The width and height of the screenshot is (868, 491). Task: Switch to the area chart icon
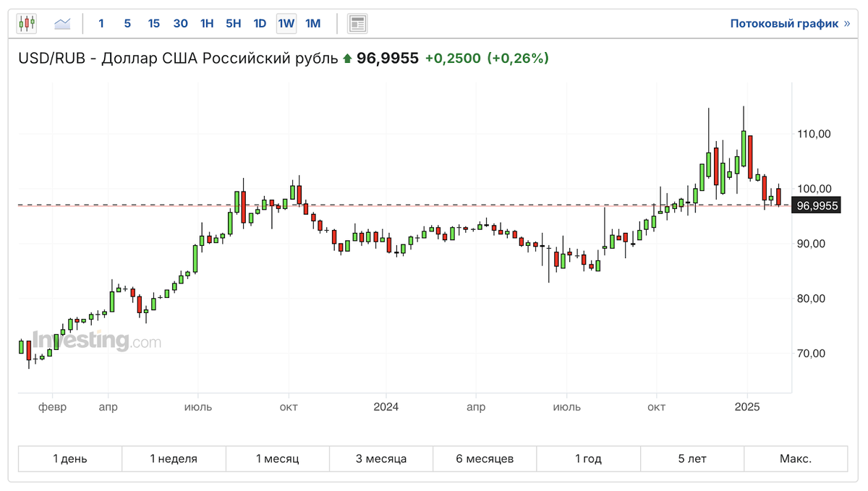pyautogui.click(x=62, y=23)
